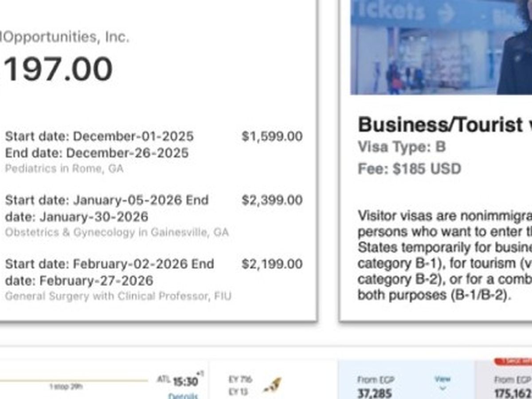Expand the View chevron under economy fare
The image size is (532, 399).
(x=442, y=389)
